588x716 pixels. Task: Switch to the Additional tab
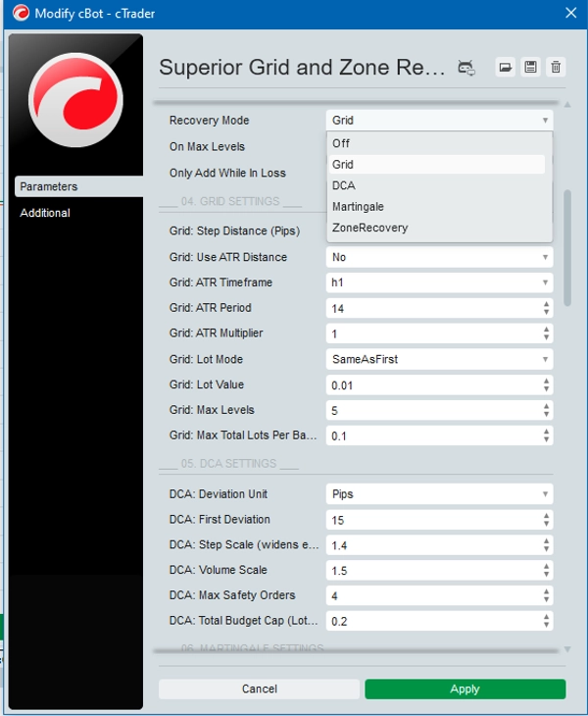click(45, 213)
